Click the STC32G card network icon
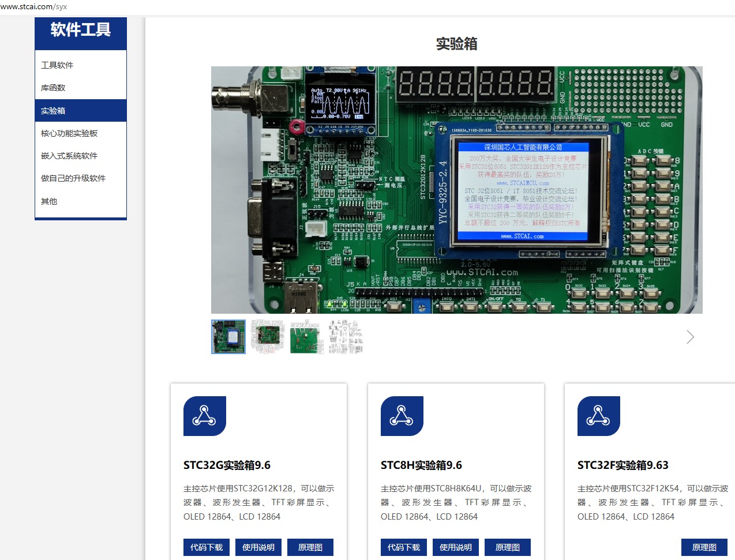This screenshot has width=735, height=560. pos(204,416)
